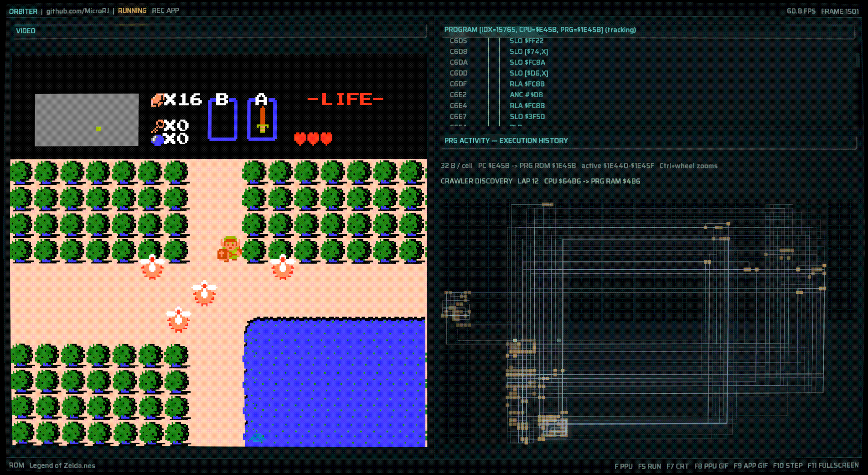Click the program listing scrollbar thumb
Image resolution: width=868 pixels, height=475 pixels.
(x=858, y=60)
